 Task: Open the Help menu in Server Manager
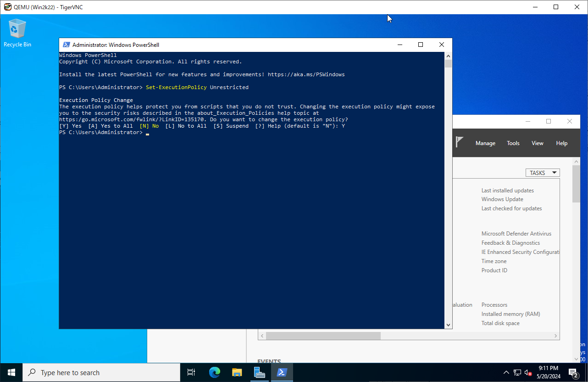pyautogui.click(x=561, y=143)
